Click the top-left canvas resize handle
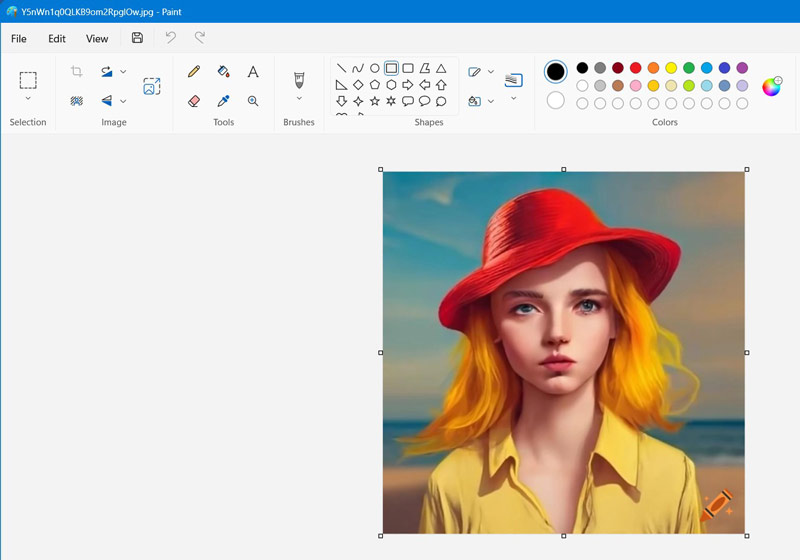Viewport: 800px width, 560px height. (x=381, y=169)
